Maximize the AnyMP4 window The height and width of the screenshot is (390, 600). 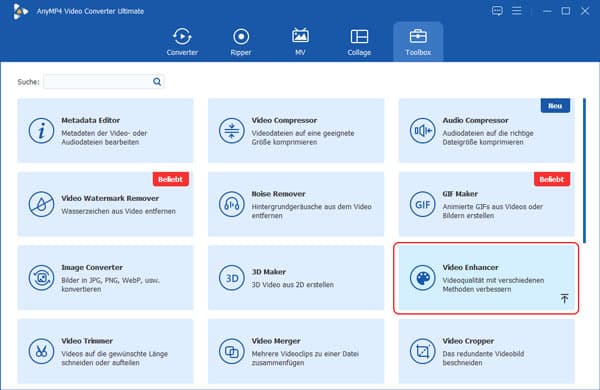coord(566,11)
